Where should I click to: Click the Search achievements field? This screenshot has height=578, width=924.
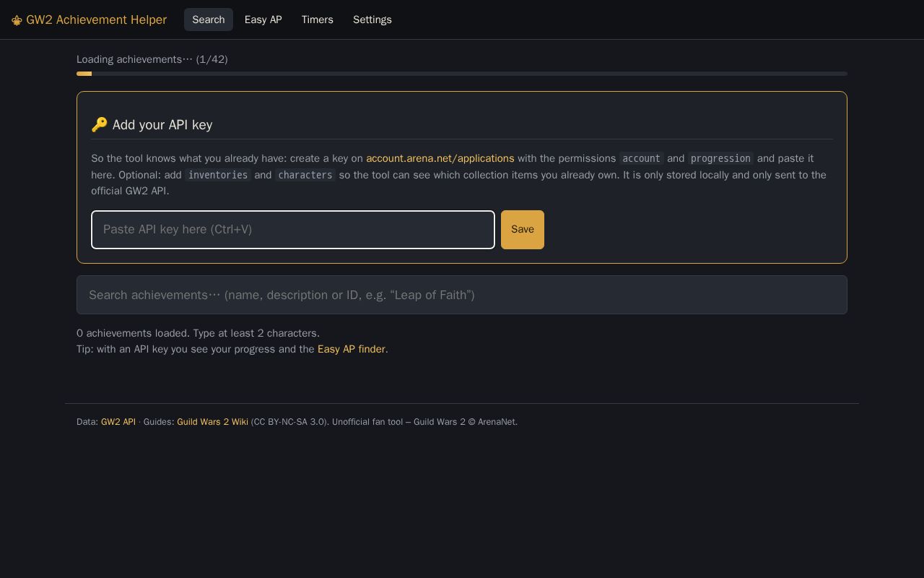[x=462, y=295]
